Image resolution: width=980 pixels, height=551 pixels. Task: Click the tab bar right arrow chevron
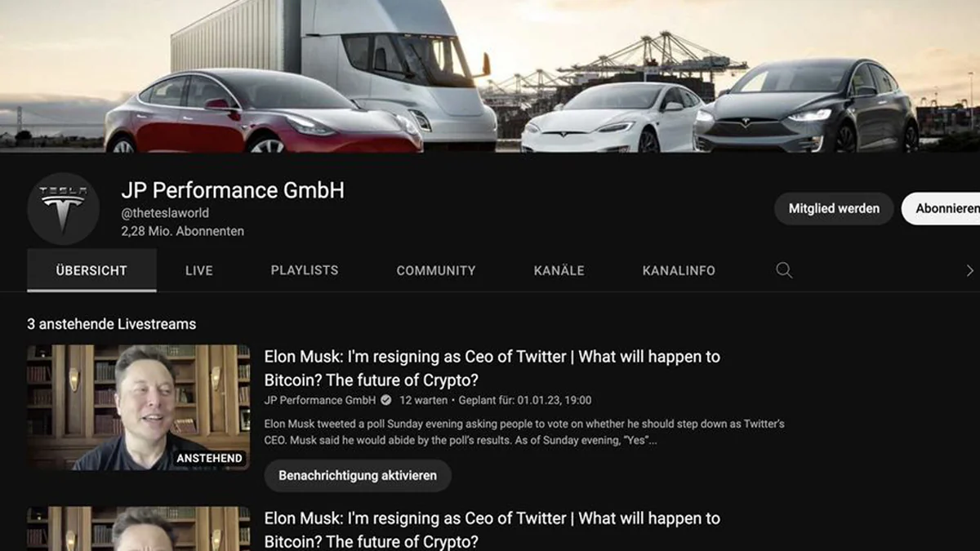(969, 270)
